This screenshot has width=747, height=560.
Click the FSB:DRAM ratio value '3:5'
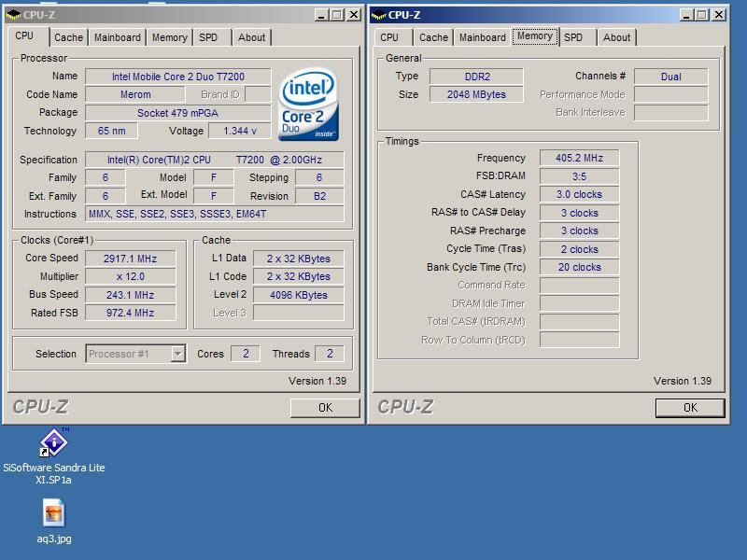579,176
